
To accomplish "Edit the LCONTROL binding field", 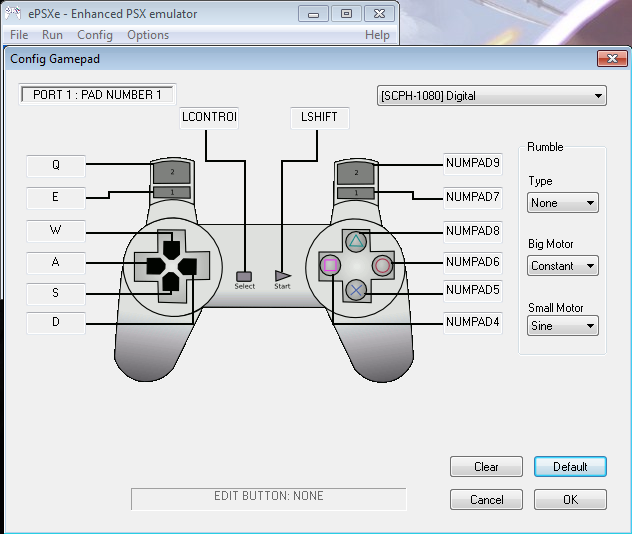I will tap(209, 118).
